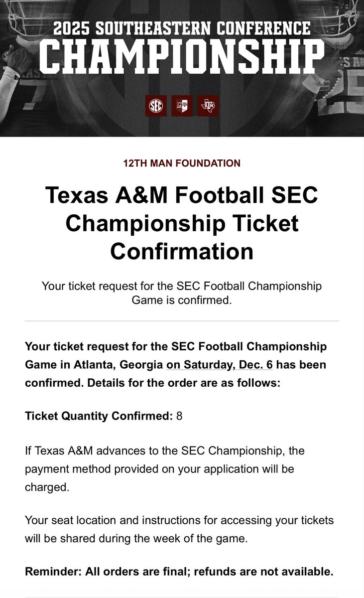
Task: Click the Ticket Quantity Confirmed label
Action: coord(99,416)
